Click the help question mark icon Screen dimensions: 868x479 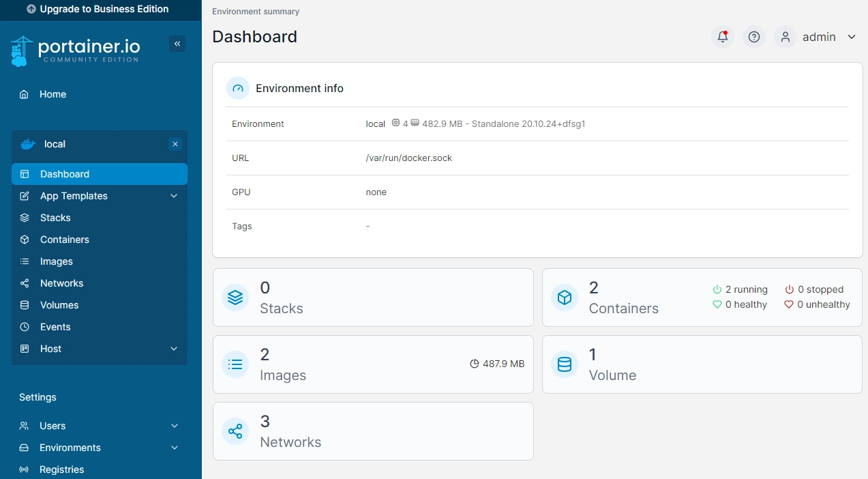click(754, 37)
